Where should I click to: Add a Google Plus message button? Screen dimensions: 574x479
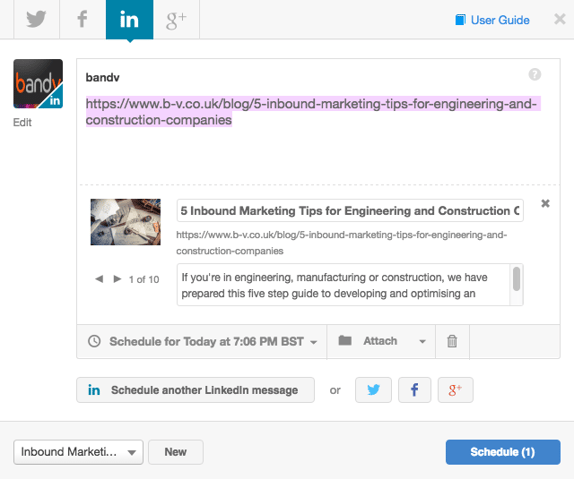pos(455,390)
